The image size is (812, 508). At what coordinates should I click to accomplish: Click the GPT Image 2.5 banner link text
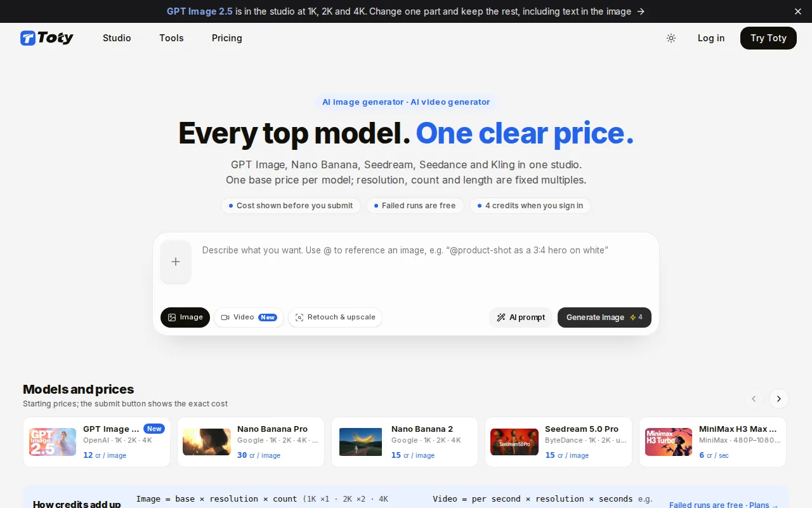pos(200,11)
